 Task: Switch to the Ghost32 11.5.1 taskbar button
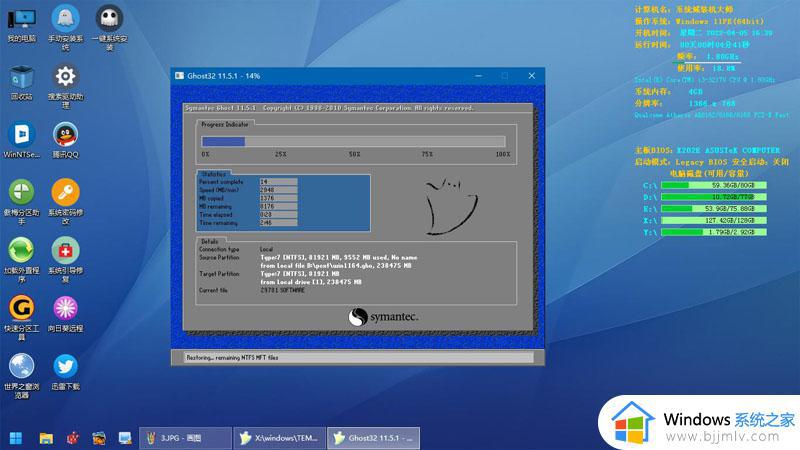[x=373, y=438]
